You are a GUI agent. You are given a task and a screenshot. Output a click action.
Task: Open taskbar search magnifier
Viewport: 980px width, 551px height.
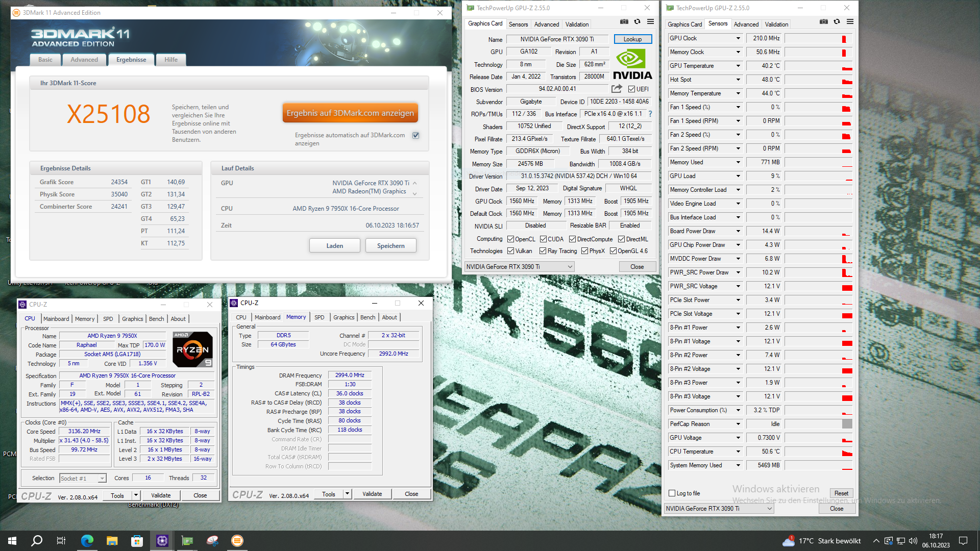click(37, 541)
